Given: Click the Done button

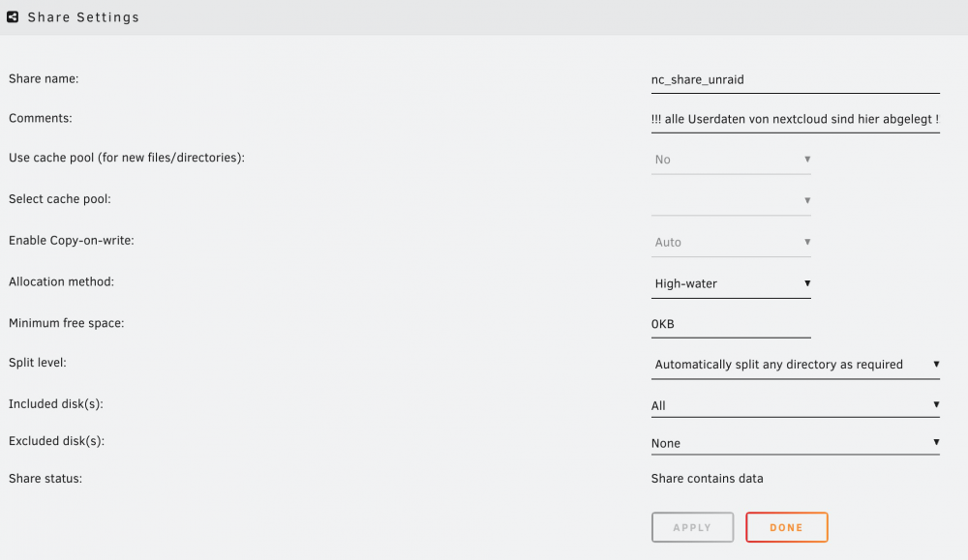Looking at the screenshot, I should 786,527.
